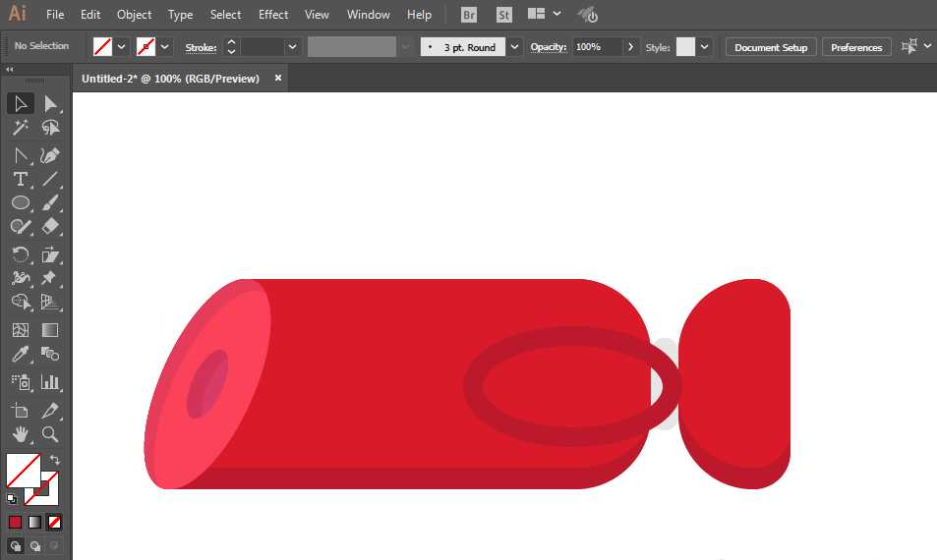Pick the Ellipse shape tool
The height and width of the screenshot is (560, 937).
(21, 203)
